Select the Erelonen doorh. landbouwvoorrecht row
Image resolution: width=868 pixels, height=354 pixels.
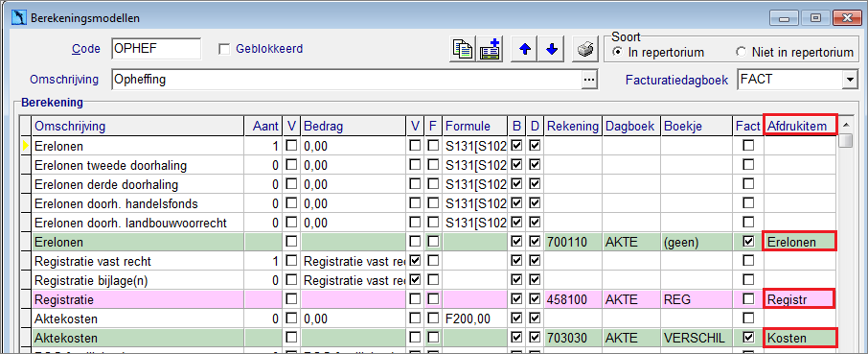138,223
